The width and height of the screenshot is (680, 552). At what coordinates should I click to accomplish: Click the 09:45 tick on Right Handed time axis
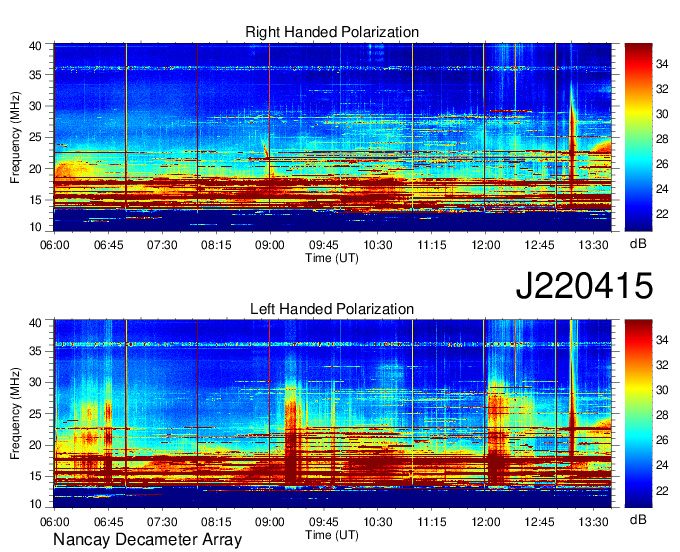click(x=324, y=245)
